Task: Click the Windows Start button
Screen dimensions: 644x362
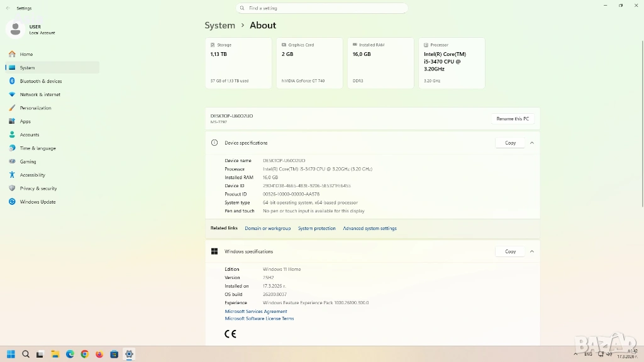Action: point(11,354)
